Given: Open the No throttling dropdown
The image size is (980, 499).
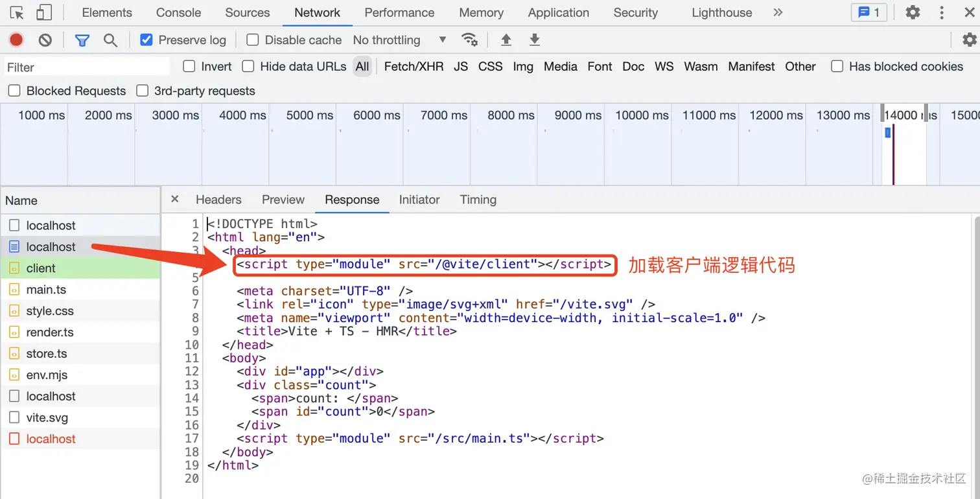Looking at the screenshot, I should pos(400,40).
